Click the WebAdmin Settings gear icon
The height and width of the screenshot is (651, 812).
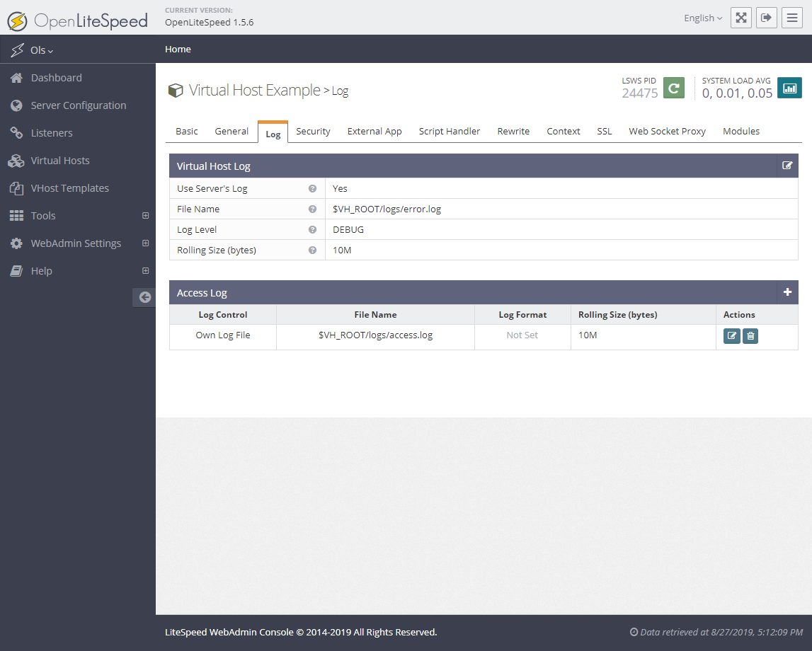pyautogui.click(x=16, y=243)
